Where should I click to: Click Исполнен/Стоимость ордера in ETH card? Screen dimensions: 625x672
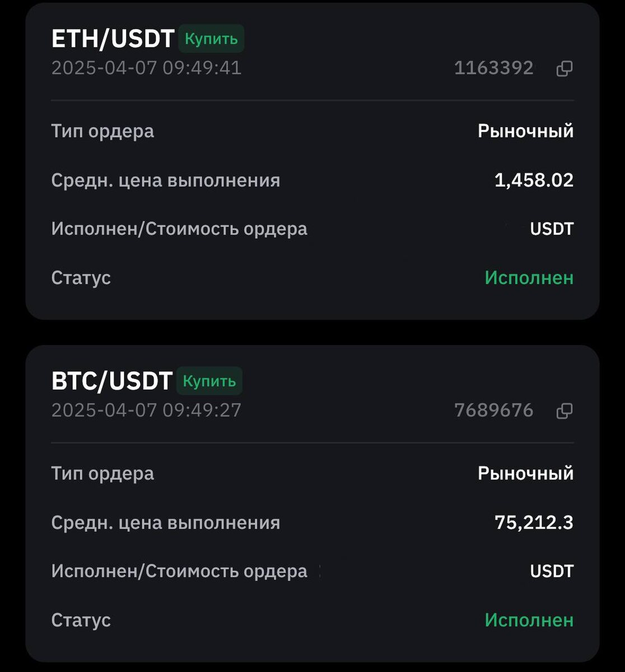[179, 229]
